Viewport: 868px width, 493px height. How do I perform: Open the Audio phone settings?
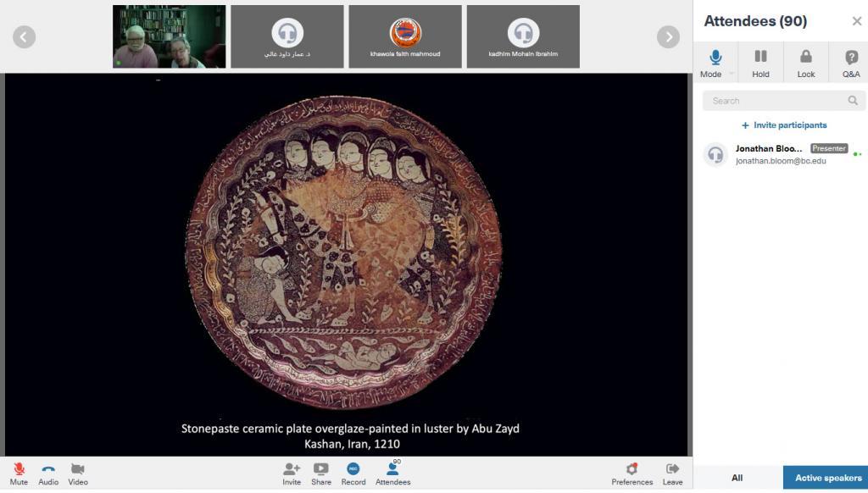48,469
